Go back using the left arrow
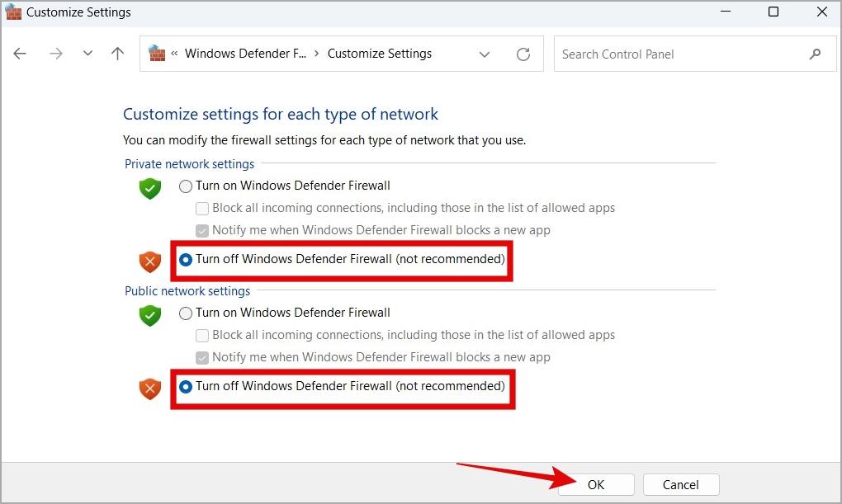This screenshot has width=842, height=504. [x=20, y=54]
